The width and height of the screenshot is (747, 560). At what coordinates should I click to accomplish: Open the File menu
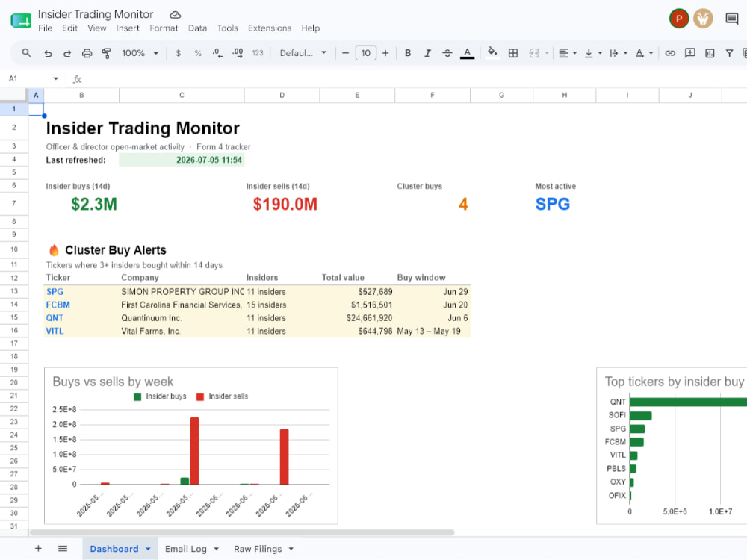click(46, 28)
